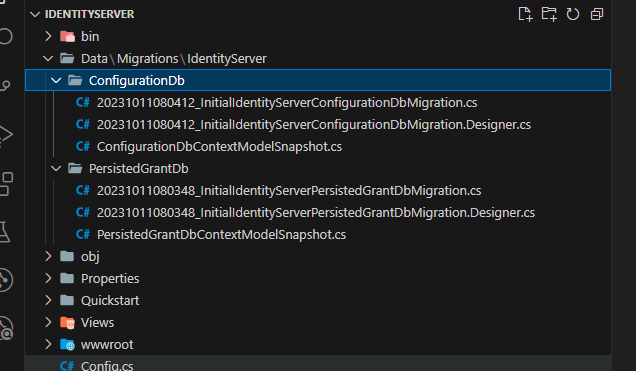Click C# icon of 20231011080348 PersistedGrantDbMigration.cs
Screen dimensions: 636x371
click(83, 191)
